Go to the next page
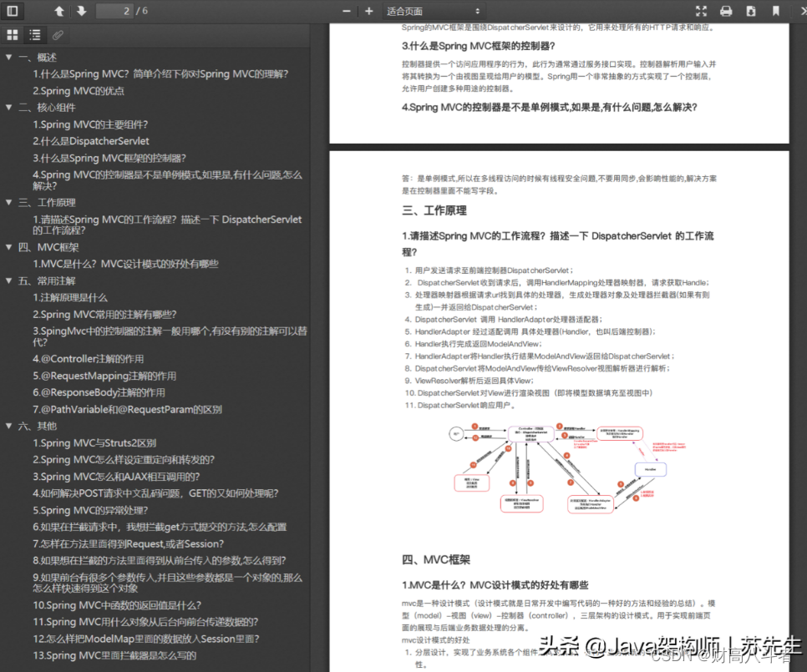 coord(55,11)
